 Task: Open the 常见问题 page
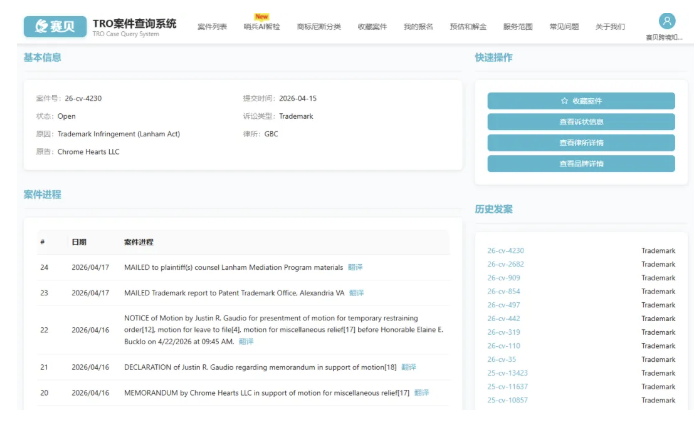[x=564, y=27]
